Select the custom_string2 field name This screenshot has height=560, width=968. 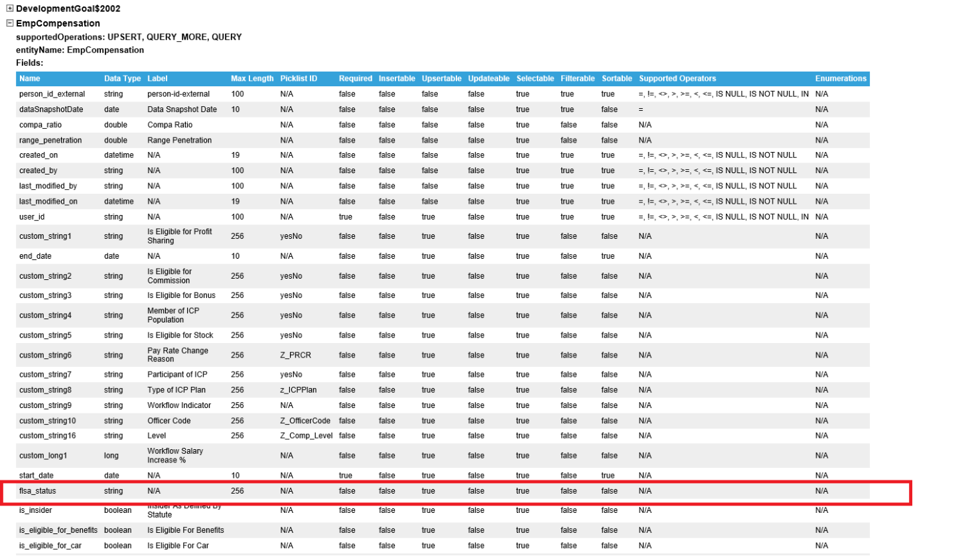click(45, 276)
